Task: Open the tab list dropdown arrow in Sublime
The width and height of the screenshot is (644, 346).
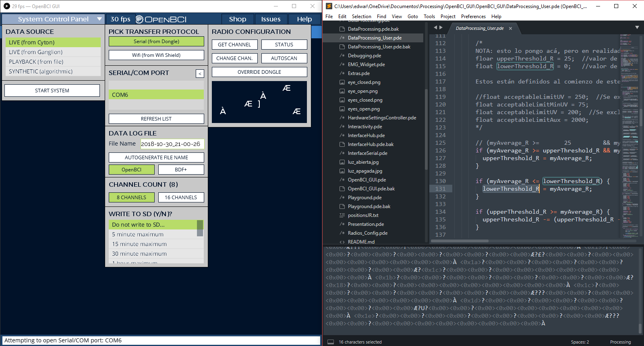Action: click(637, 27)
